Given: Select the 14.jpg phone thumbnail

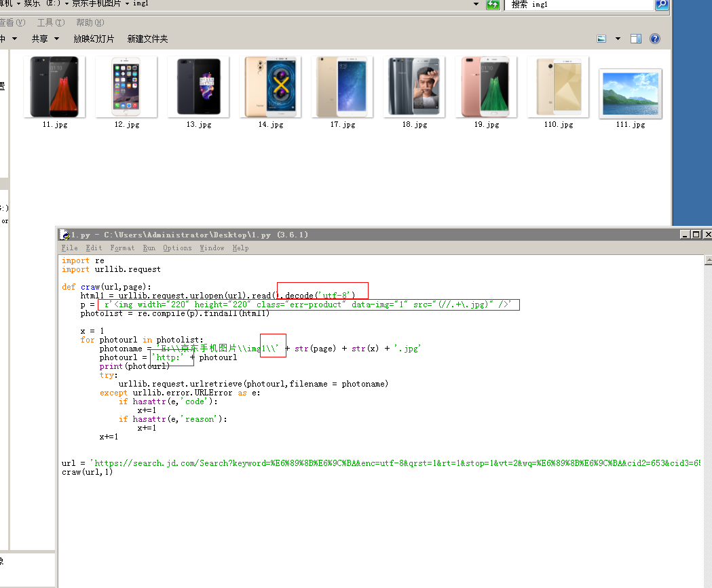Looking at the screenshot, I should (x=270, y=87).
